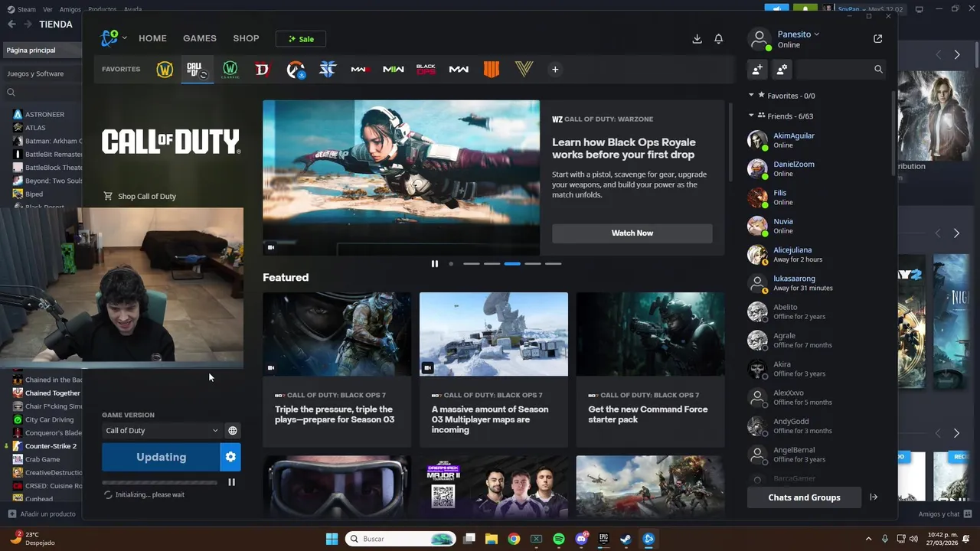Open Chats and Groups
This screenshot has width=980, height=551.
(805, 497)
